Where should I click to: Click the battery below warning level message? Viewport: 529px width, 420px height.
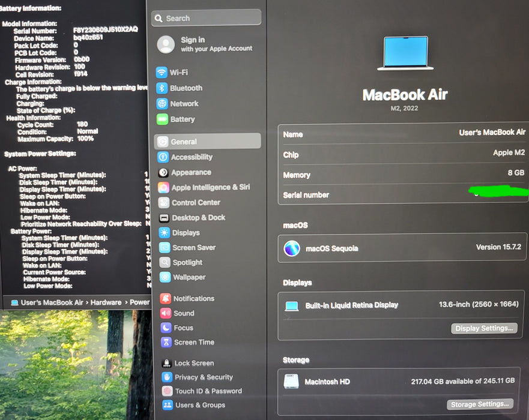coord(82,88)
